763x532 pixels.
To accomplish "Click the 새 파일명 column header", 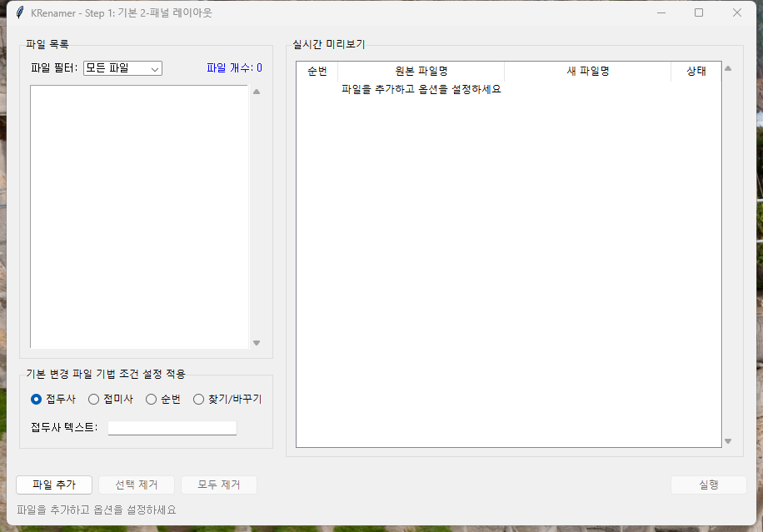I will tap(587, 72).
